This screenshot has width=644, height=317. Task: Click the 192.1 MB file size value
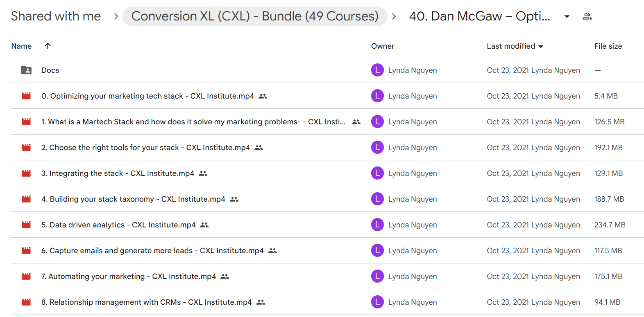click(608, 148)
